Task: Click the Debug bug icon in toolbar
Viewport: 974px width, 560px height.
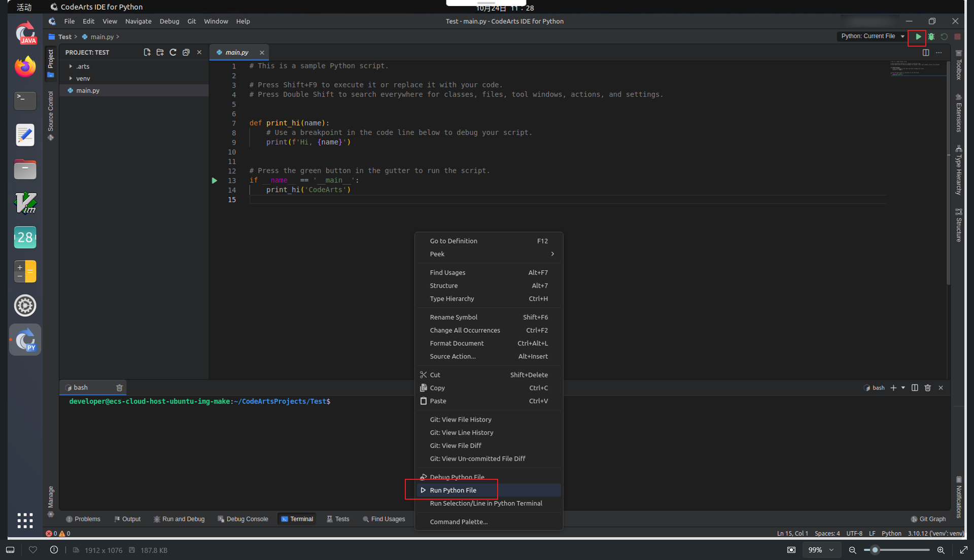Action: coord(931,37)
